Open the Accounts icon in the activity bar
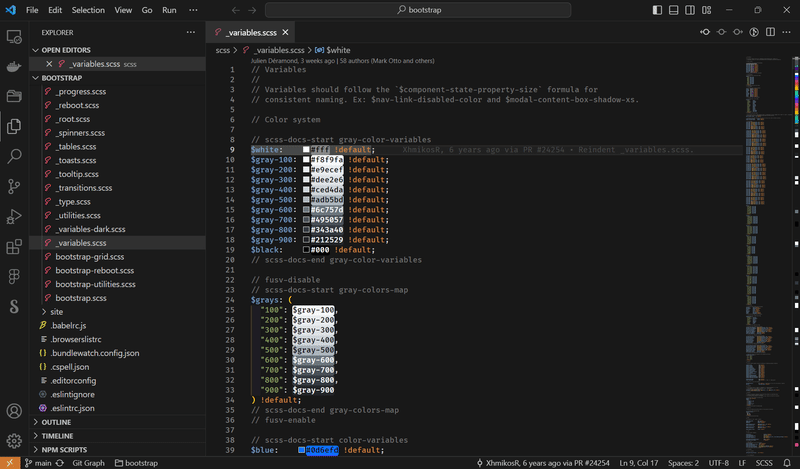This screenshot has height=469, width=800. [14, 411]
